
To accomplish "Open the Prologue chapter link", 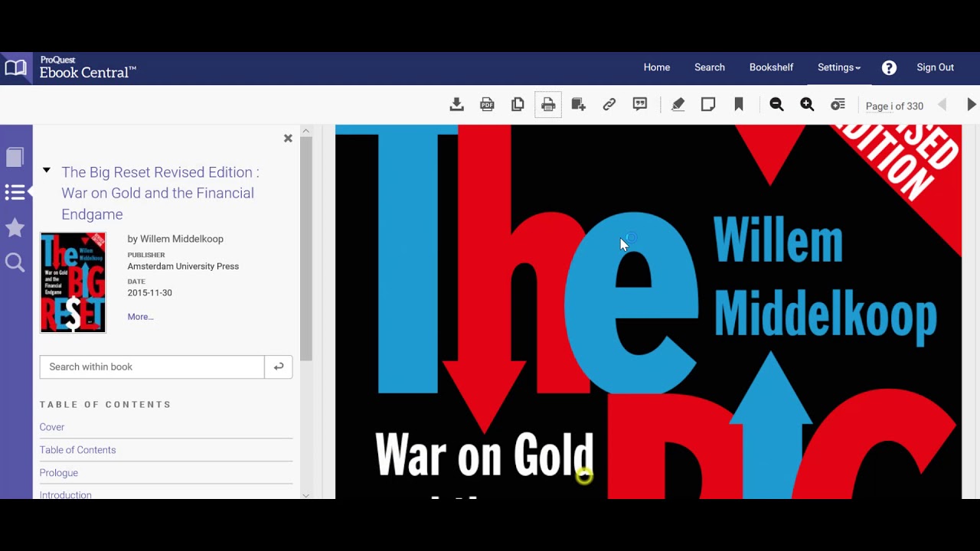I will click(59, 473).
